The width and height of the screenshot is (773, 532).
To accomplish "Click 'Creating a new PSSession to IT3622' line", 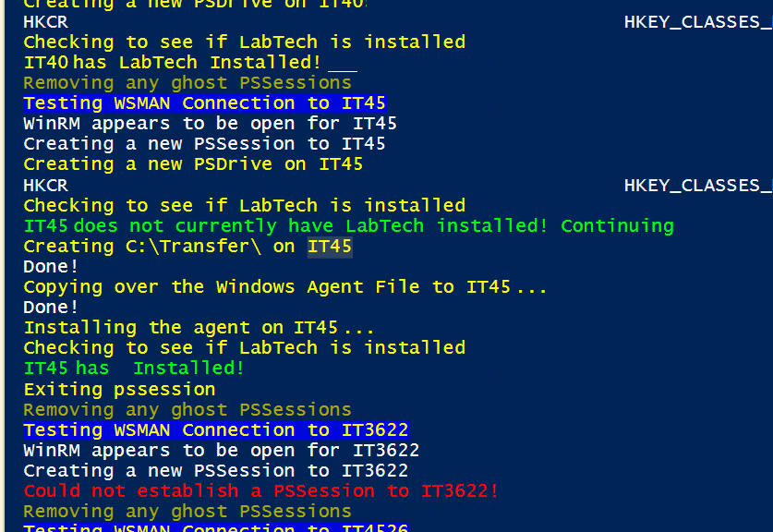I will click(216, 471).
